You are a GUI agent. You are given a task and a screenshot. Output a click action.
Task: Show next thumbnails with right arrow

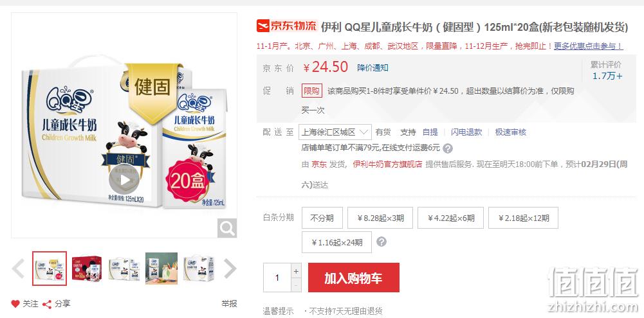coord(230,269)
